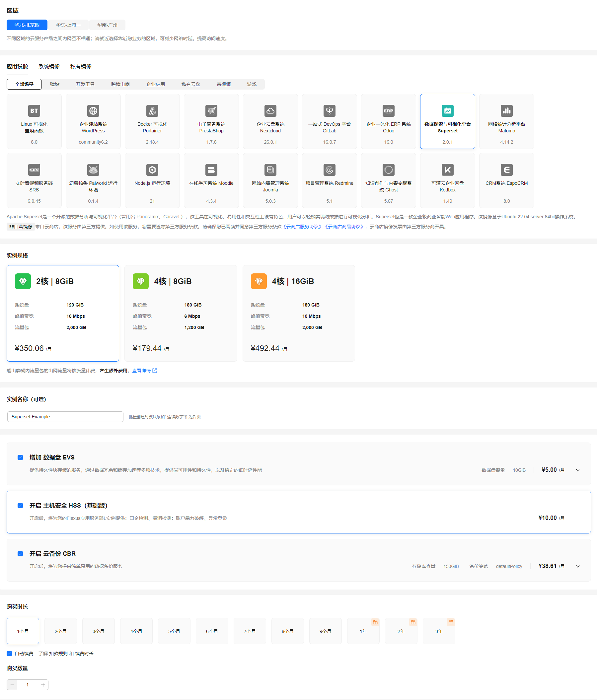
Task: Filter images by 游戏 scenario
Action: click(252, 85)
